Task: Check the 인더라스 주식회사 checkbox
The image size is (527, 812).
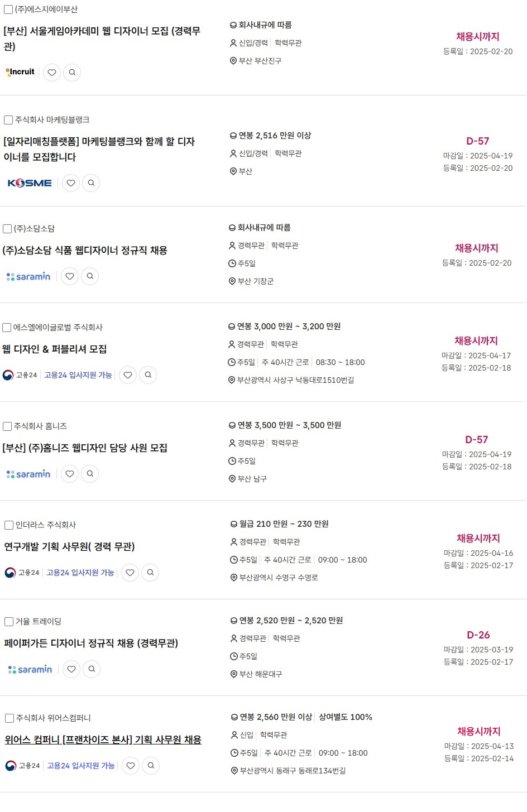Action: click(9, 525)
